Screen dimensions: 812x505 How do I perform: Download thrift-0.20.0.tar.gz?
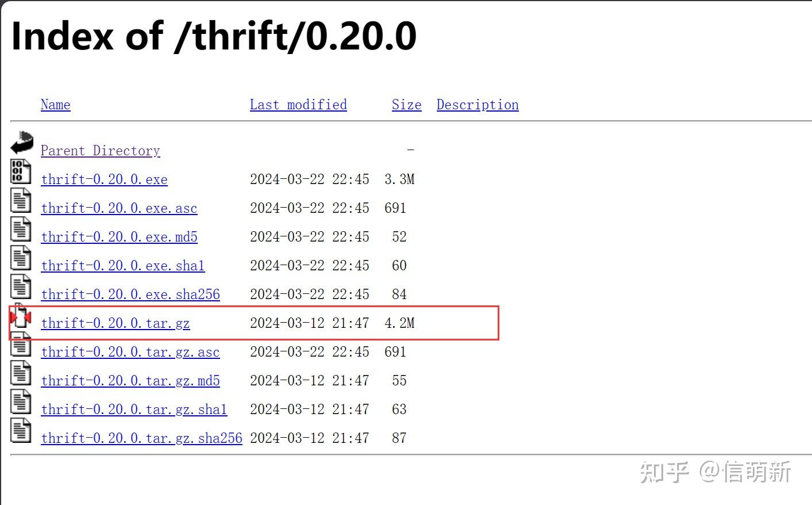pyautogui.click(x=115, y=323)
